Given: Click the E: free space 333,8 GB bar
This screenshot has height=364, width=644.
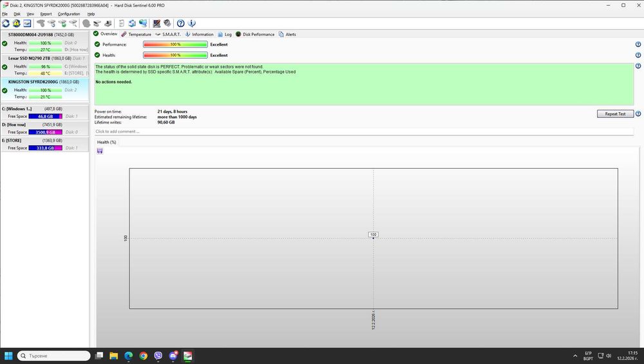Looking at the screenshot, I should tap(45, 148).
